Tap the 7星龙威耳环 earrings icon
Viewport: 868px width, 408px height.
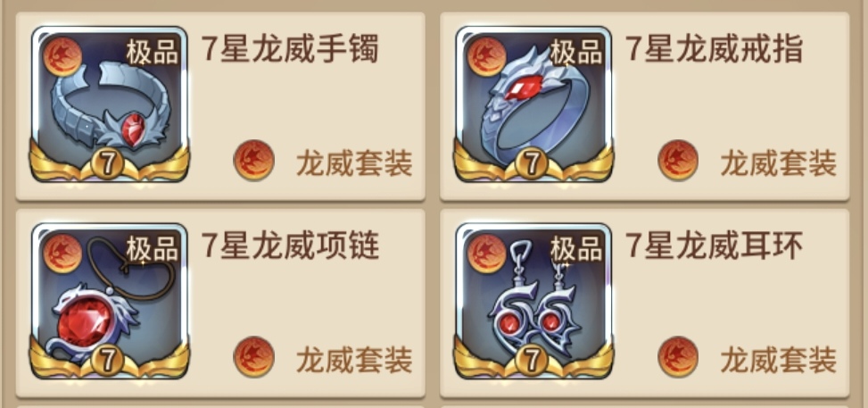coord(533,301)
